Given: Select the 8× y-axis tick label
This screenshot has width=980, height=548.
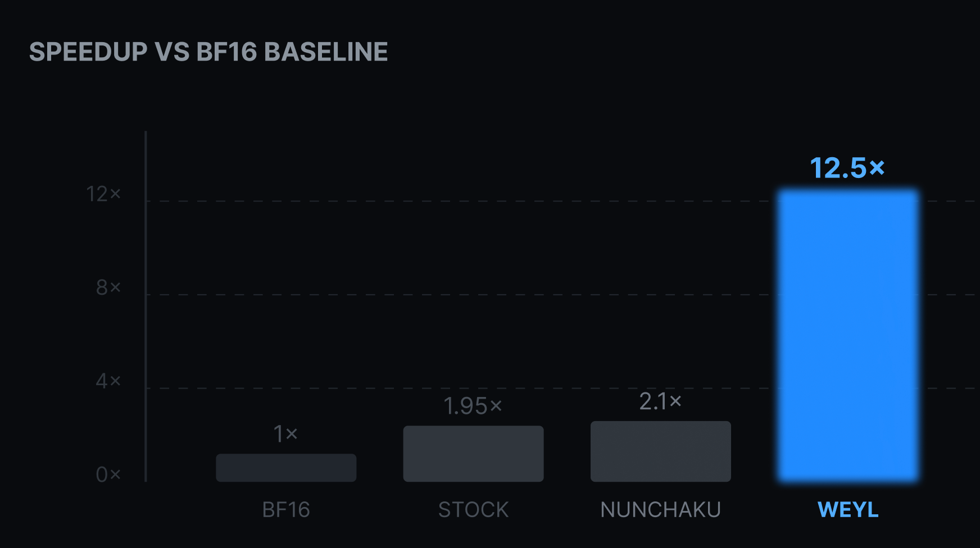Looking at the screenshot, I should click(108, 287).
